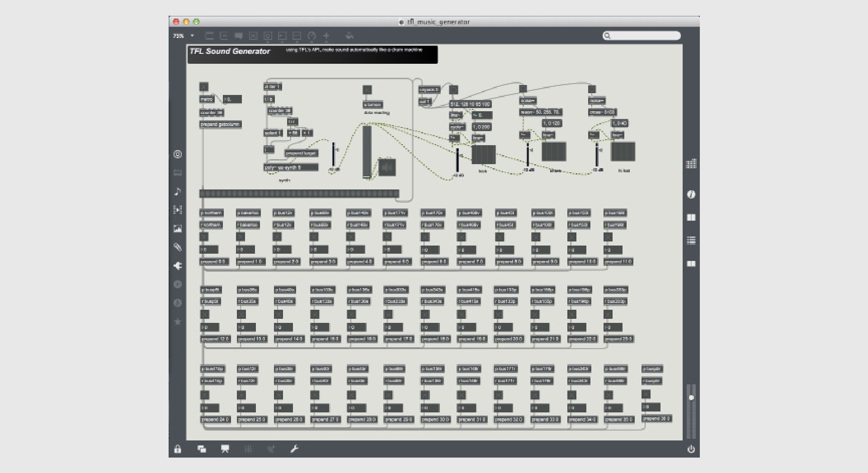Toggle the X box above prepend 11 0
The height and width of the screenshot is (473, 868).
[x=608, y=236]
